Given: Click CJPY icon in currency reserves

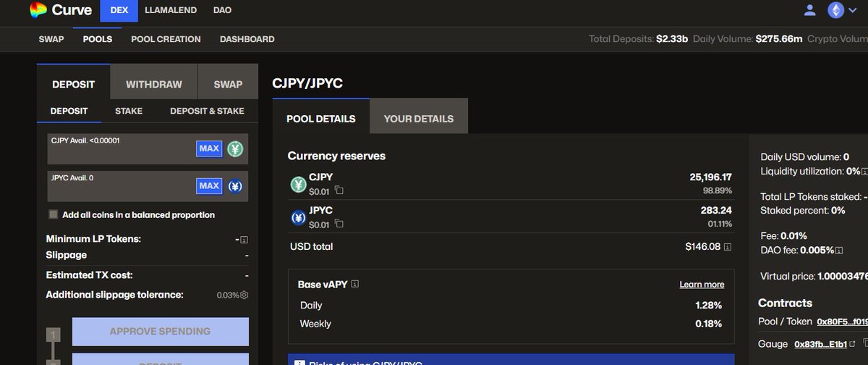Looking at the screenshot, I should (298, 185).
